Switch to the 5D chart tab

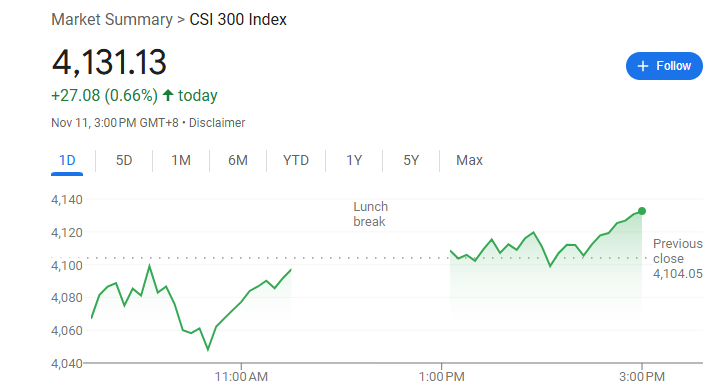pos(124,160)
